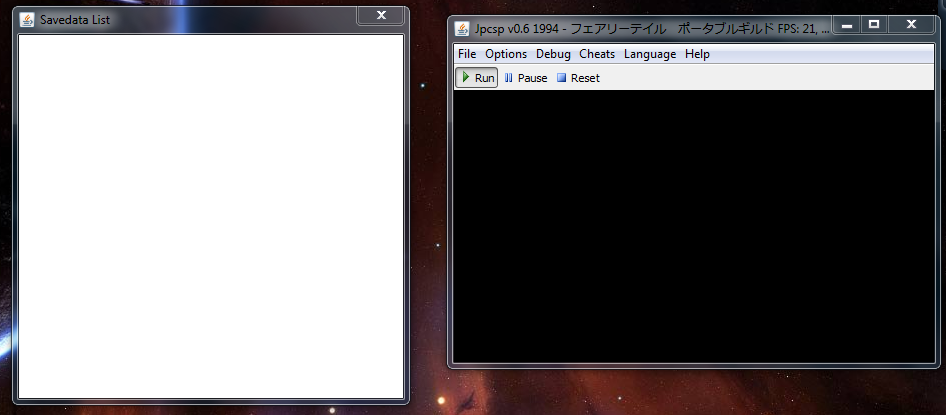Show the Help menu

click(x=697, y=54)
